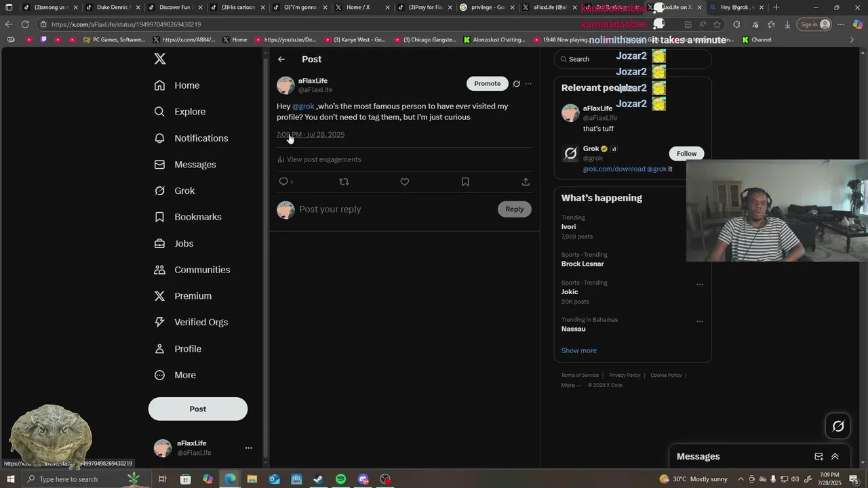Open Messages in the sidebar
868x488 pixels.
[x=185, y=165]
